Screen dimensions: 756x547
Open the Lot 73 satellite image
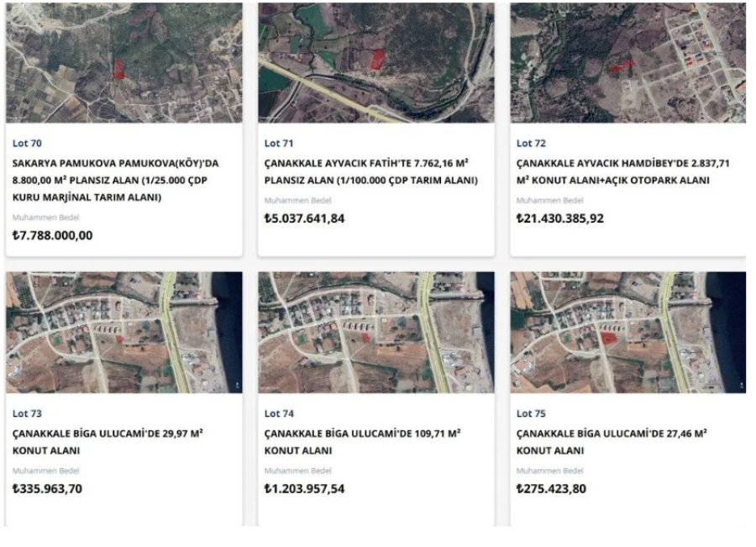124,333
